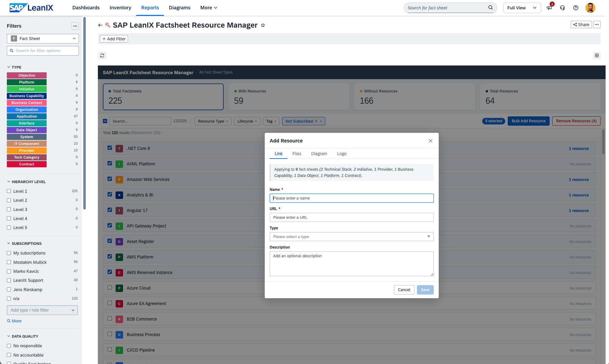The height and width of the screenshot is (364, 609).
Task: Click the F Fact Sheet icon in filter dropdown
Action: [14, 38]
